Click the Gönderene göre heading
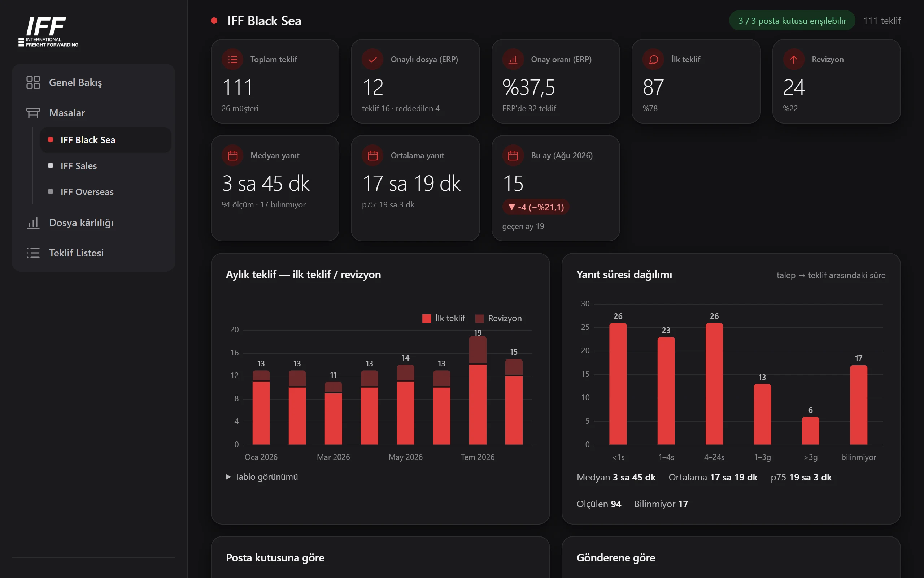 [615, 558]
